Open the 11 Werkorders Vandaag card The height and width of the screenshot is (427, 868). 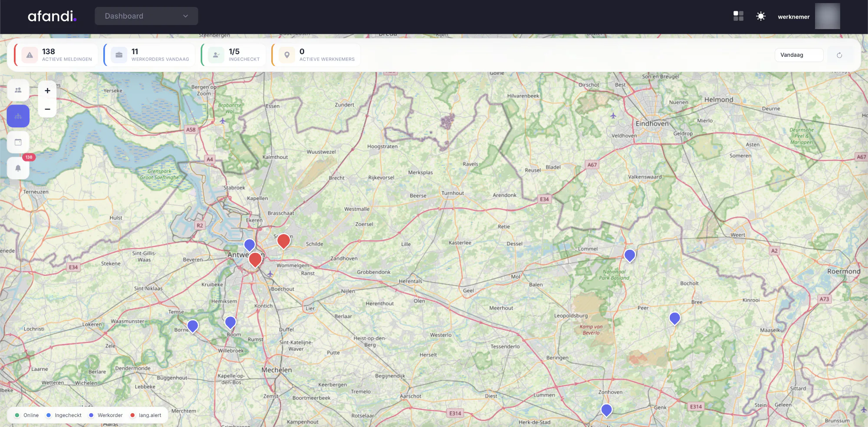[149, 55]
